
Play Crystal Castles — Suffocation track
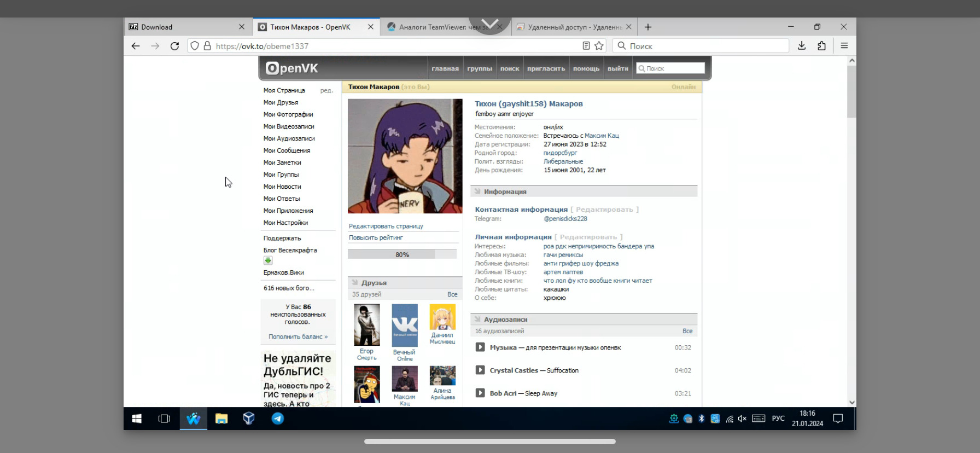[x=480, y=370]
